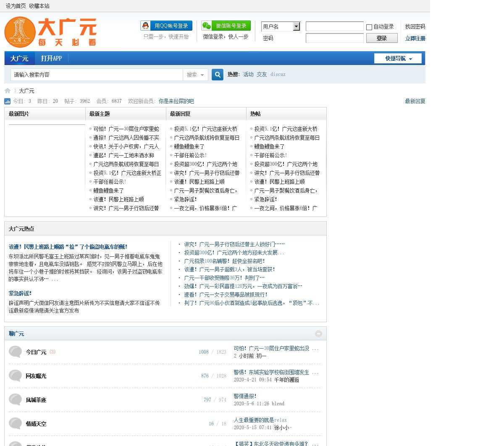Open the 搜索 type dropdown
The height and width of the screenshot is (446, 504).
tap(195, 75)
